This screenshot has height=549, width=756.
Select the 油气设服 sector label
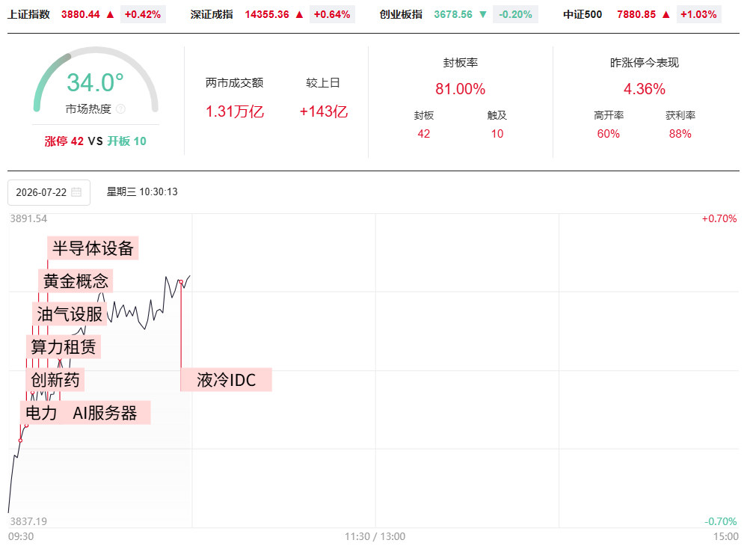70,314
